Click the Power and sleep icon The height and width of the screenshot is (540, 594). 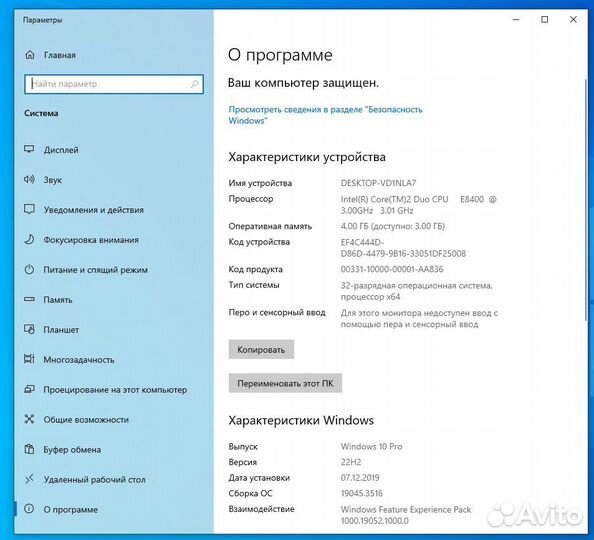(x=29, y=269)
